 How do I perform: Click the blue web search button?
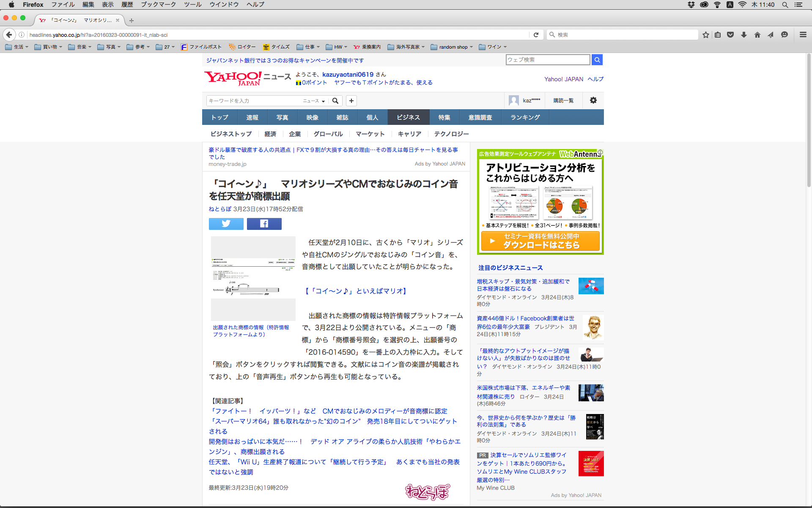pos(597,60)
